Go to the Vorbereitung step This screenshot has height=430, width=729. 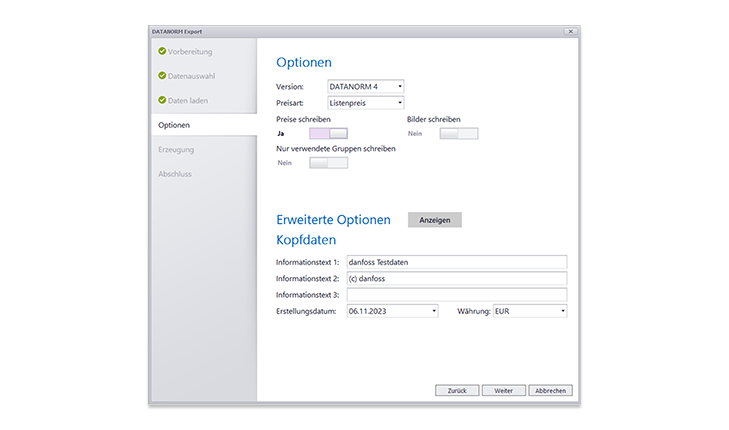[x=190, y=52]
